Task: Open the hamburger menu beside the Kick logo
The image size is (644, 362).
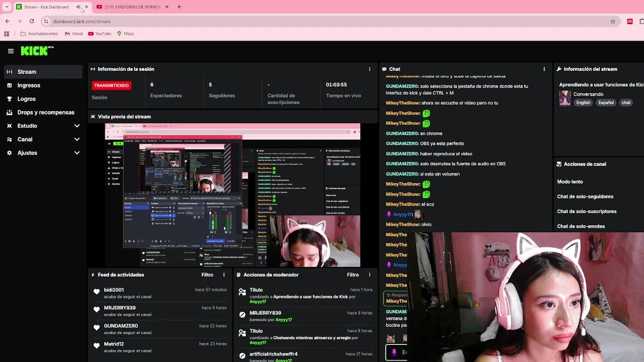Action: pyautogui.click(x=11, y=51)
